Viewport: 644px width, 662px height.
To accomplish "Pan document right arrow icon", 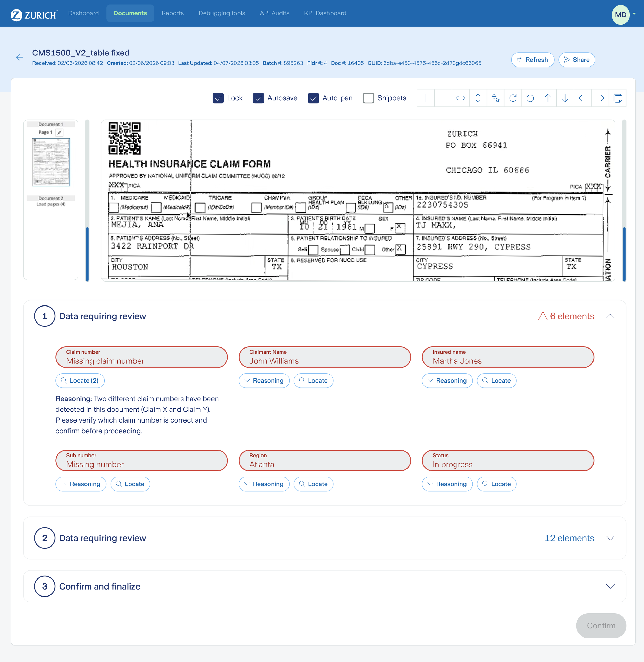I will [x=600, y=98].
